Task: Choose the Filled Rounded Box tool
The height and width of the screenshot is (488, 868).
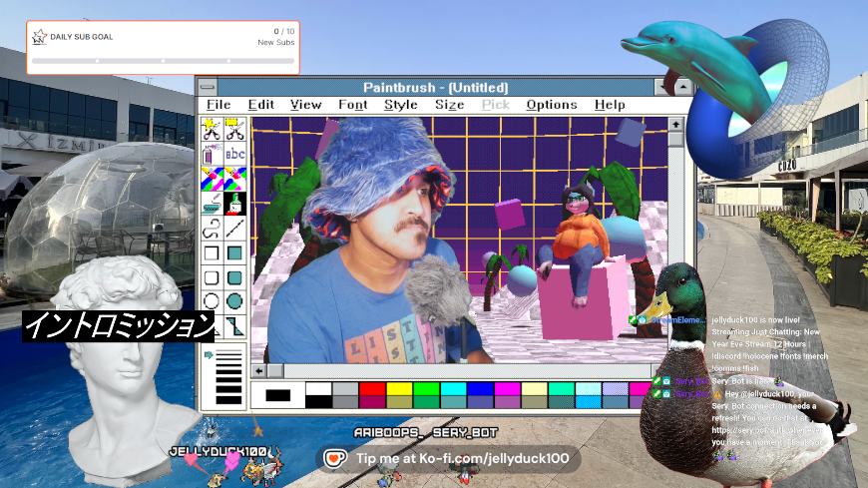Action: (x=234, y=277)
